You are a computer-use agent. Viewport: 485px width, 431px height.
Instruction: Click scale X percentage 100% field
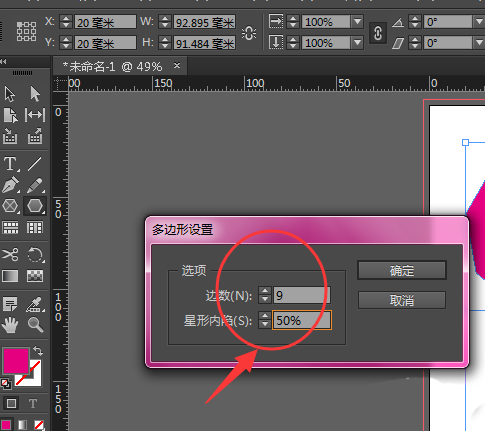click(326, 22)
